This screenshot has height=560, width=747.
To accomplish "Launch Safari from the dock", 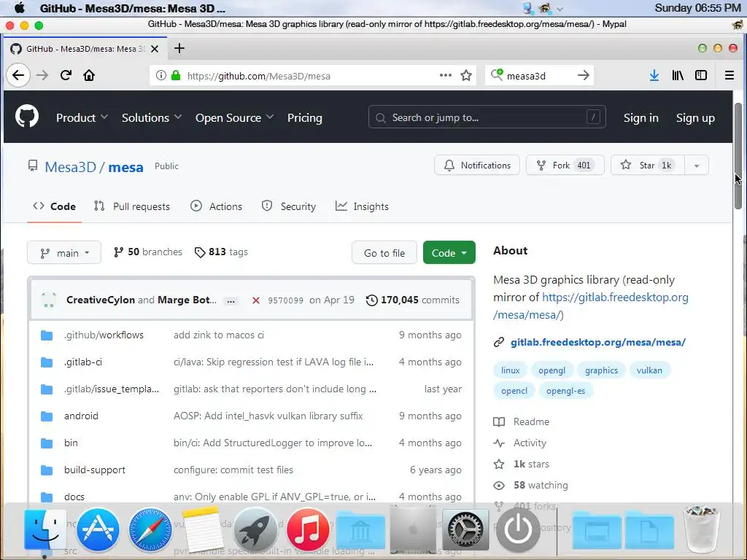I will pos(150,529).
